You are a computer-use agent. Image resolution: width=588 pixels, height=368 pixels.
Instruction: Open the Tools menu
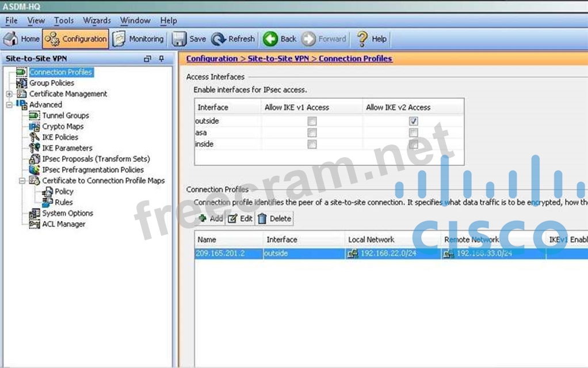[64, 20]
